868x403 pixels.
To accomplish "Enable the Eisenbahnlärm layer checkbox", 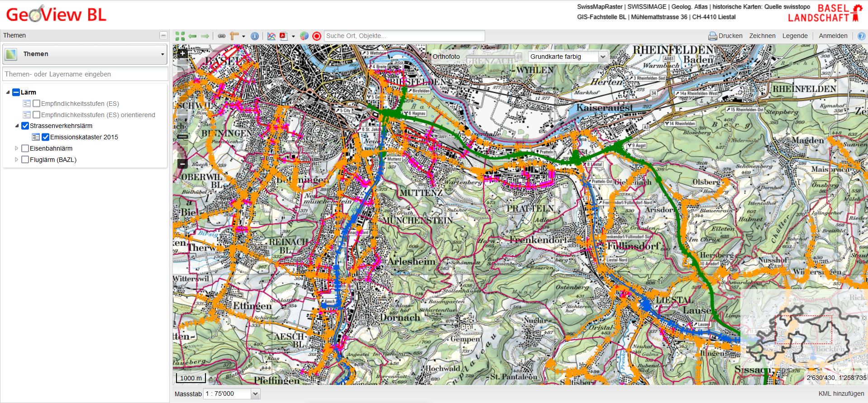I will (25, 148).
